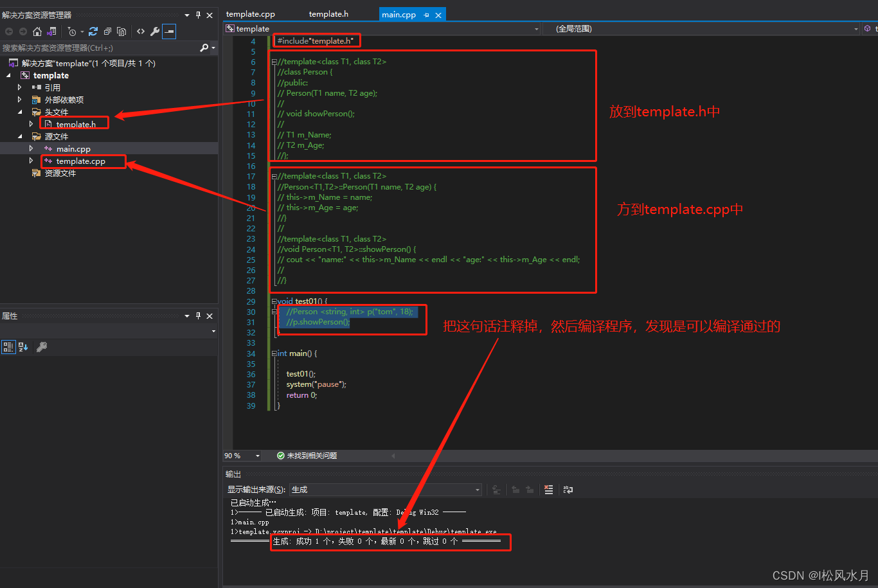Collapse main function at line 34

point(274,353)
